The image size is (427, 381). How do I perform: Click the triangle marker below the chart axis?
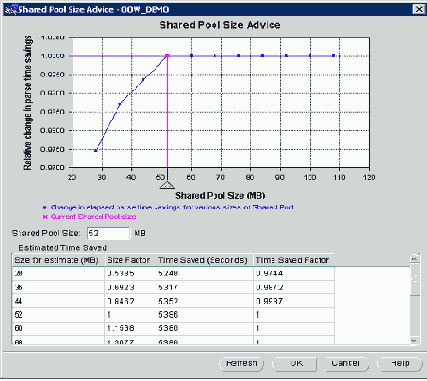click(167, 185)
